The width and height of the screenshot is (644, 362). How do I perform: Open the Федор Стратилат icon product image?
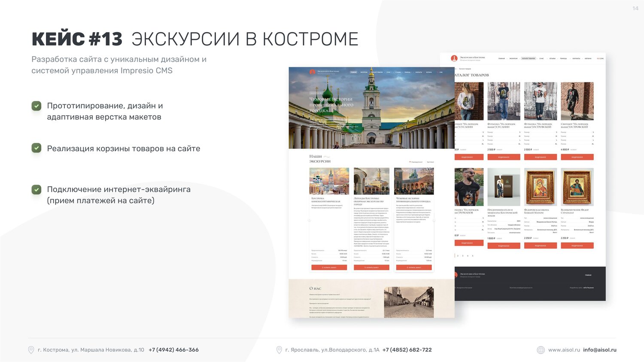click(x=577, y=187)
